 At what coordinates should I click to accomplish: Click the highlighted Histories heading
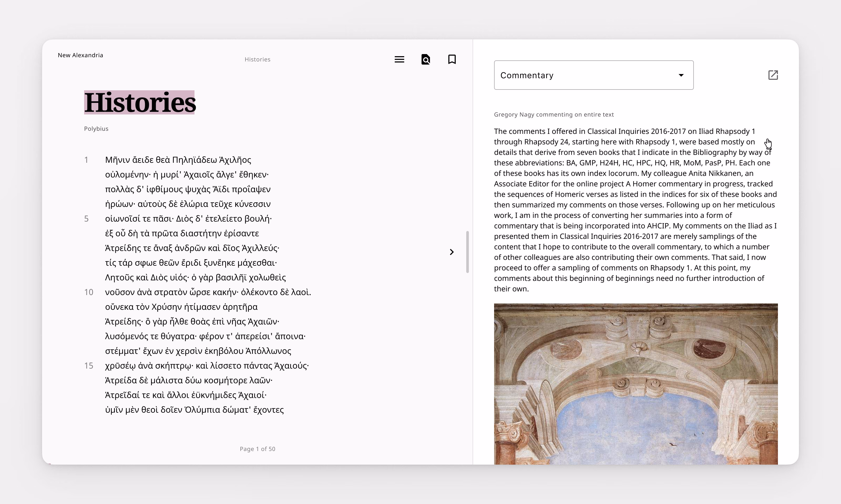click(140, 102)
